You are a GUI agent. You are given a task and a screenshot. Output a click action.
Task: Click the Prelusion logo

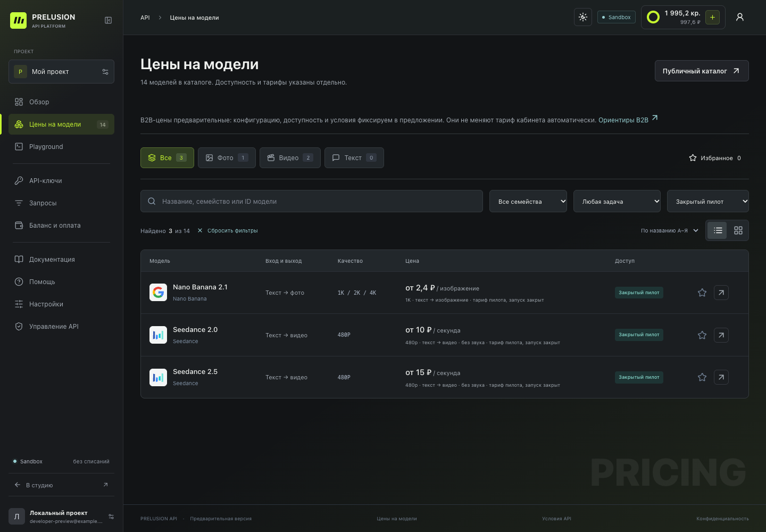pos(18,20)
